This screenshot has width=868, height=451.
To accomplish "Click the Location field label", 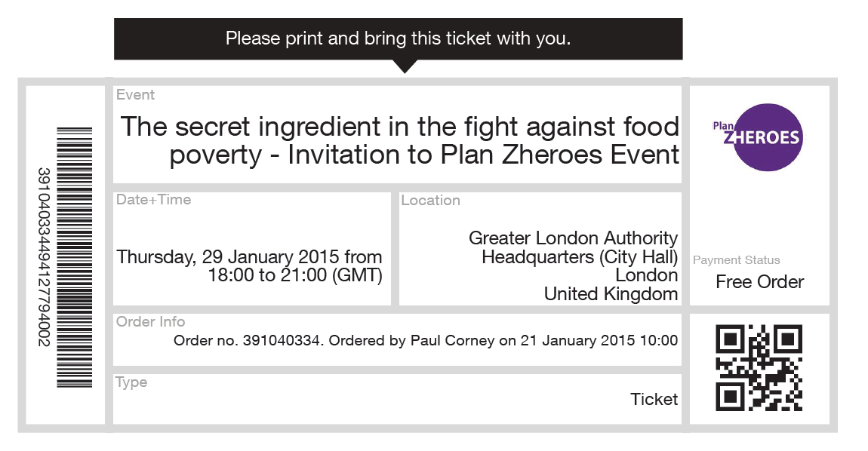I will pos(430,201).
